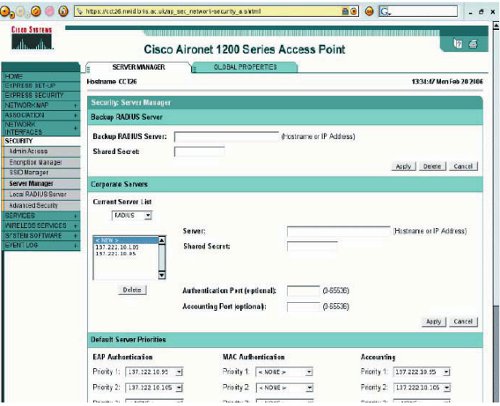Click the Corporate Servers Shared Secret field
The width and height of the screenshot is (500, 406).
click(312, 246)
